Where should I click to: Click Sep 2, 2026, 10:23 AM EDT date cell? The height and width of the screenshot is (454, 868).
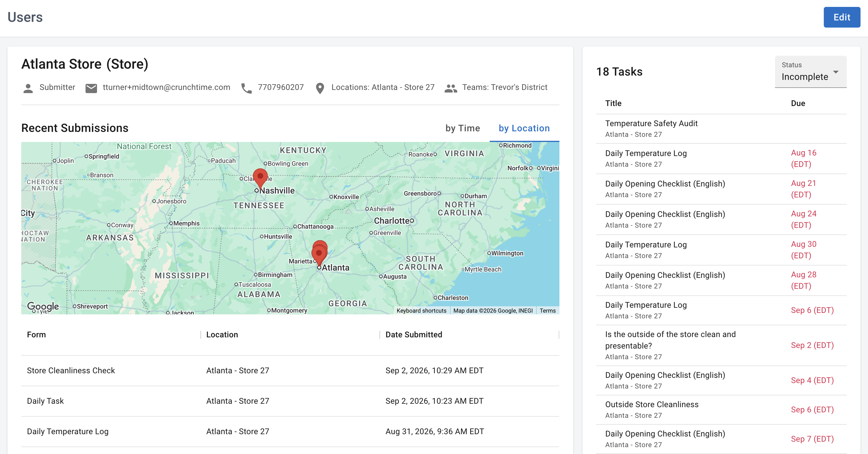click(434, 401)
